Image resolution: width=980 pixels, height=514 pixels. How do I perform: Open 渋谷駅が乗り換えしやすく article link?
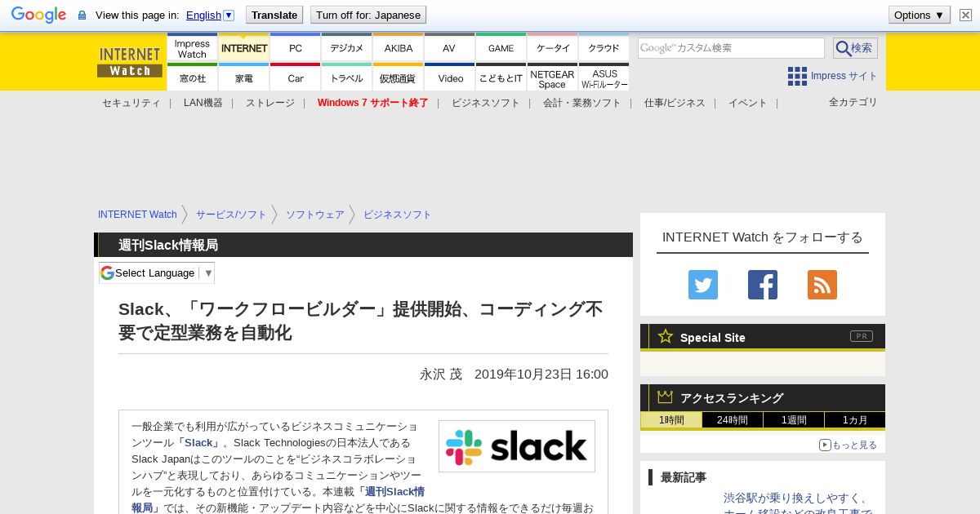tap(798, 504)
